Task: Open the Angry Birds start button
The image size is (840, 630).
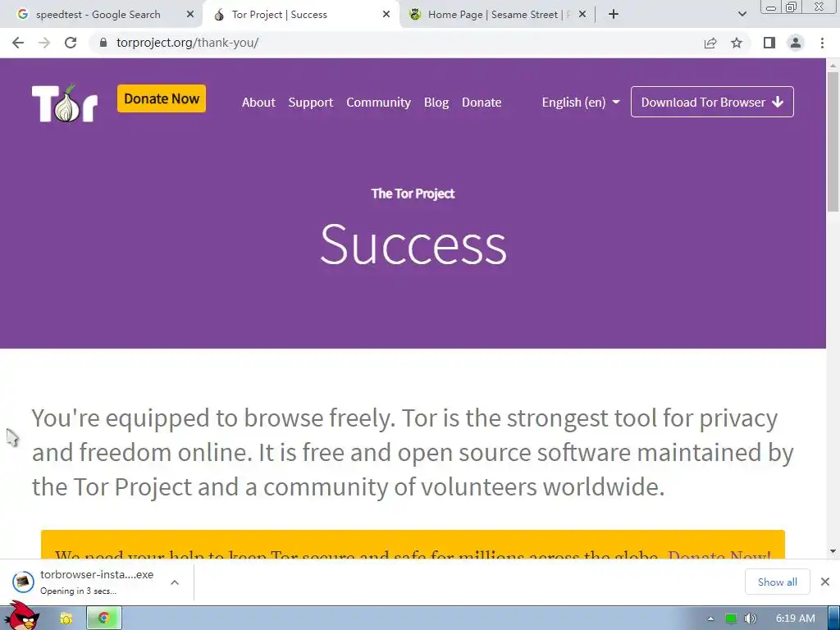Action: pos(21,616)
